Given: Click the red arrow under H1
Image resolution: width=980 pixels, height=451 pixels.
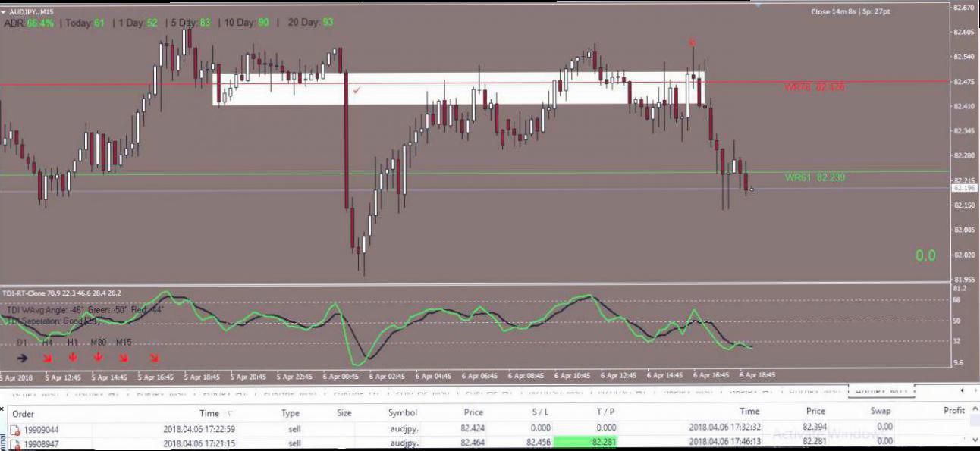Looking at the screenshot, I should pos(74,357).
